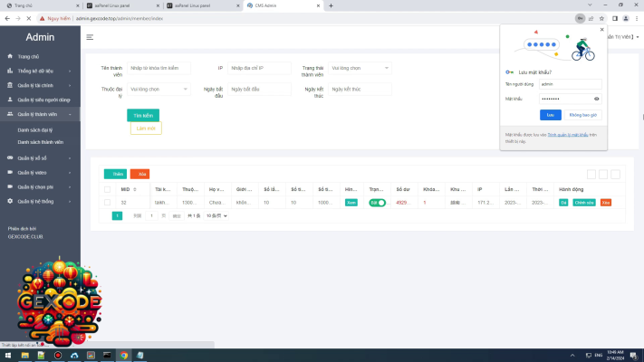Open the Thuộc đại lý dropdown
The height and width of the screenshot is (362, 644).
(159, 89)
